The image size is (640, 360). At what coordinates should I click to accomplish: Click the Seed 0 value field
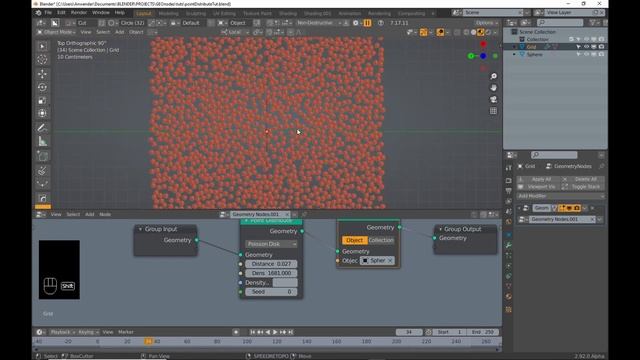point(271,292)
